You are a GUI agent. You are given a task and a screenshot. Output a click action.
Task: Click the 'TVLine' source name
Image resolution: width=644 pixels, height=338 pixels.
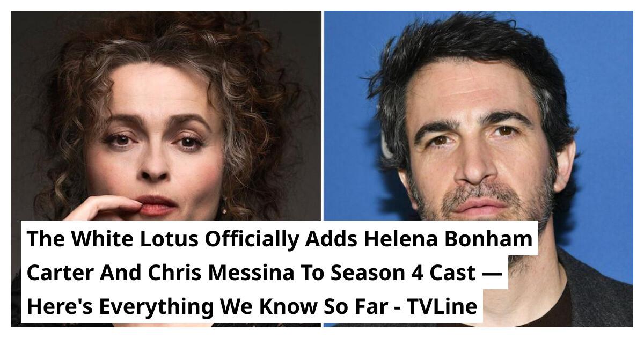click(x=442, y=307)
